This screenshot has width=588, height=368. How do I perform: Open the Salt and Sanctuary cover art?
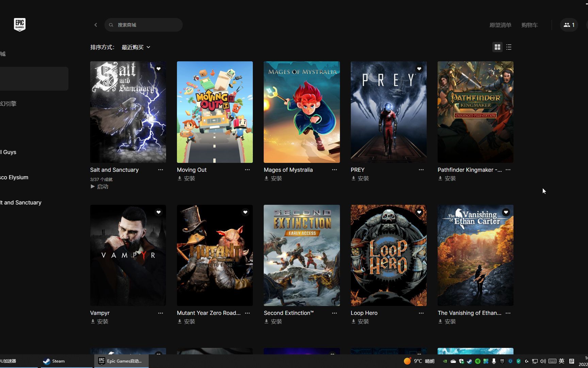[x=128, y=112]
